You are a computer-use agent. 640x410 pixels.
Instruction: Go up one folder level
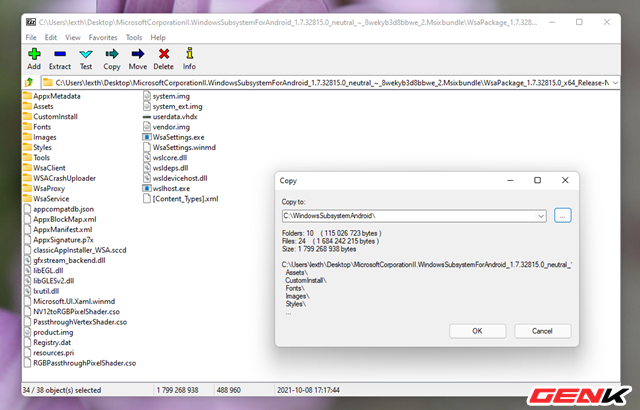[x=29, y=83]
